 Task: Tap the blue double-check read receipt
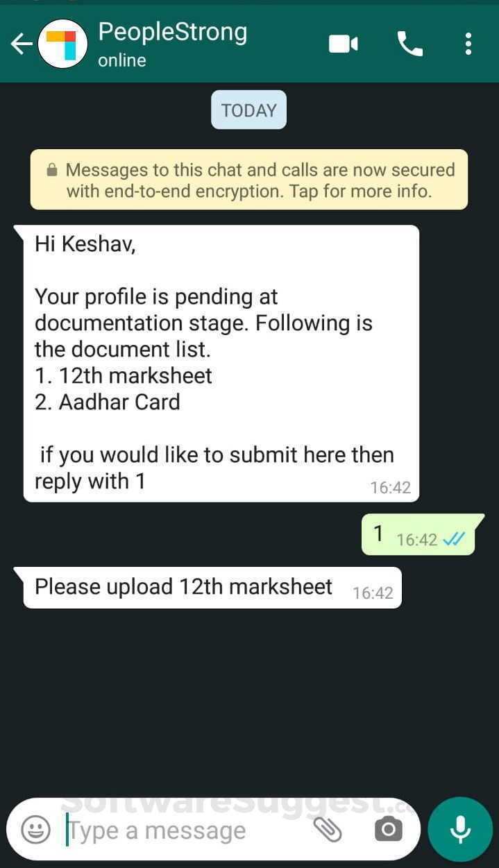tap(452, 538)
